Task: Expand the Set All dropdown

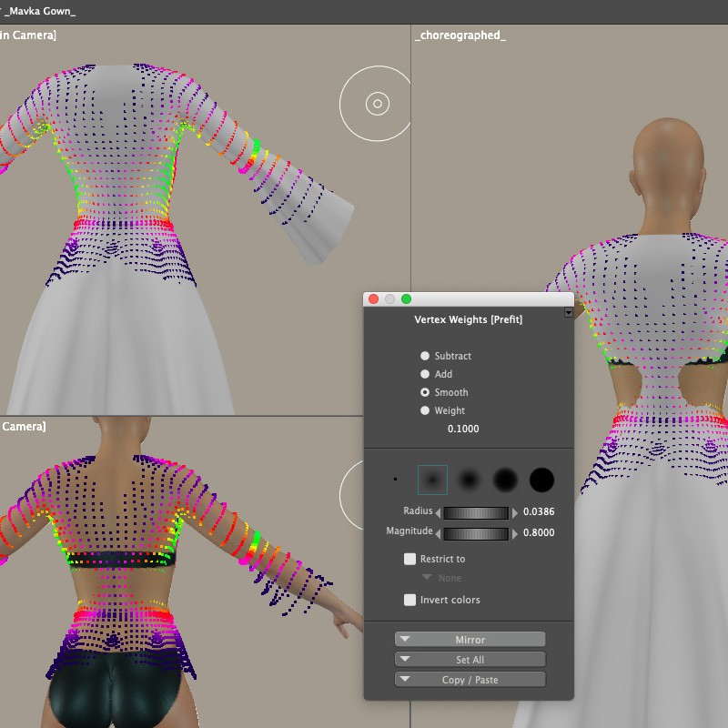Action: point(470,660)
